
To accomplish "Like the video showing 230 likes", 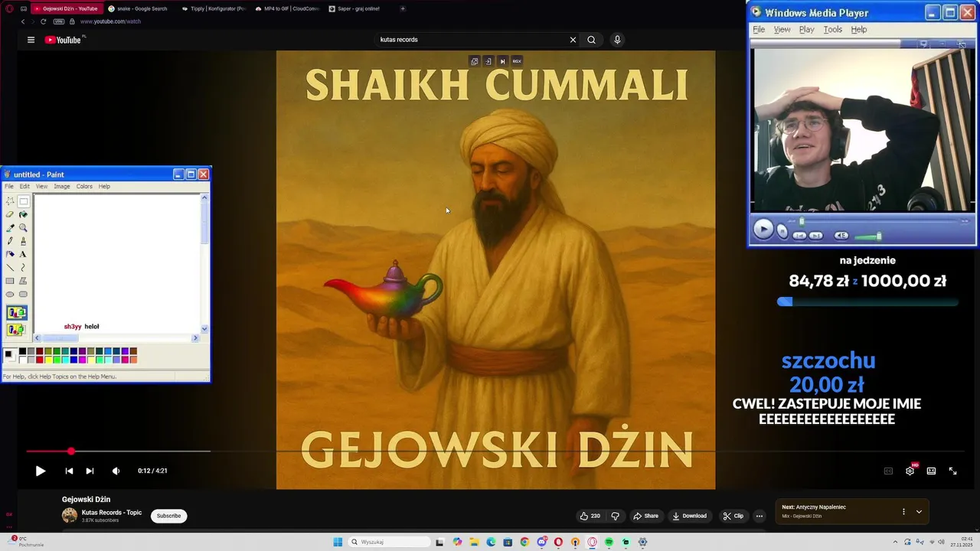I will point(590,516).
